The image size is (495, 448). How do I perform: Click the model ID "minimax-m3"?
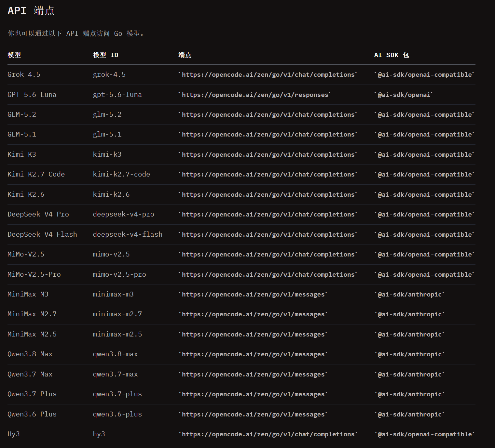pyautogui.click(x=113, y=294)
